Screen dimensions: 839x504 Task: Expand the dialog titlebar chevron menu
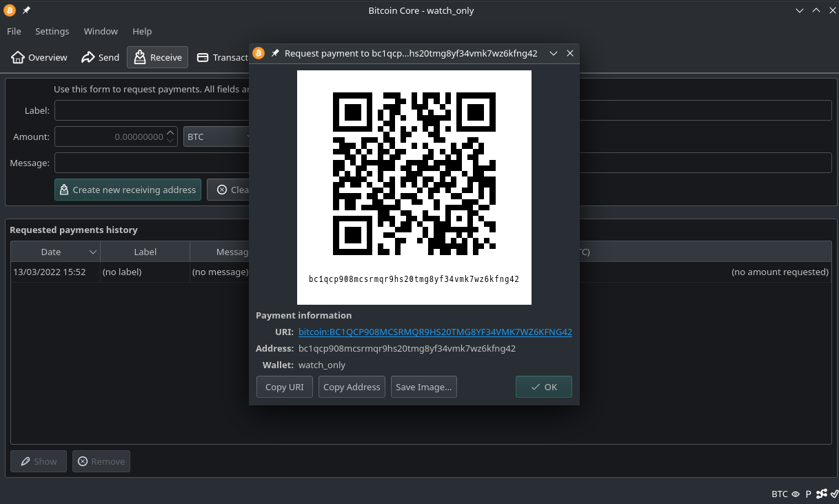pos(553,53)
